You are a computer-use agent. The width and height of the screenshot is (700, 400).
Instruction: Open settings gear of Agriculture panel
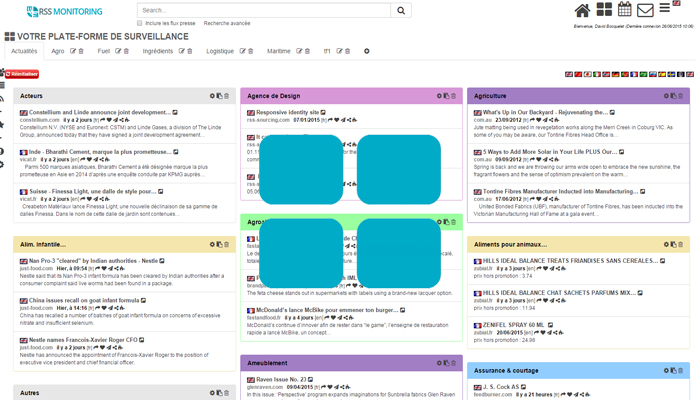coord(666,96)
